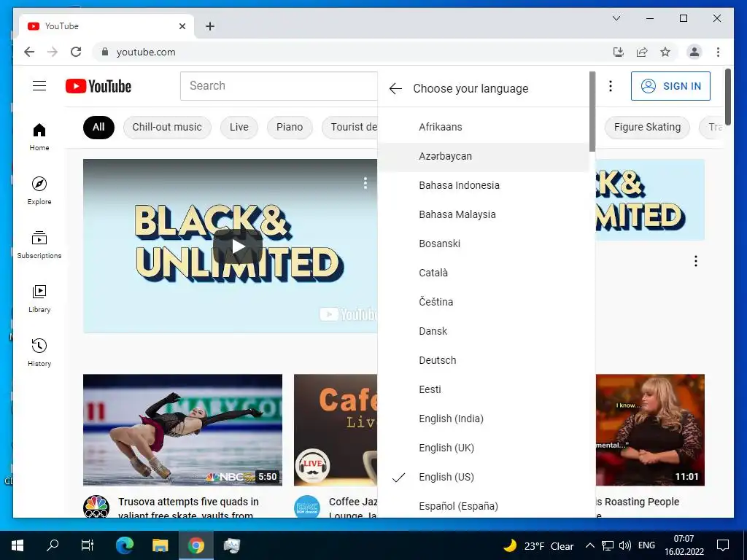The image size is (747, 560).
Task: Play the Black & Unlimited video
Action: [x=237, y=246]
